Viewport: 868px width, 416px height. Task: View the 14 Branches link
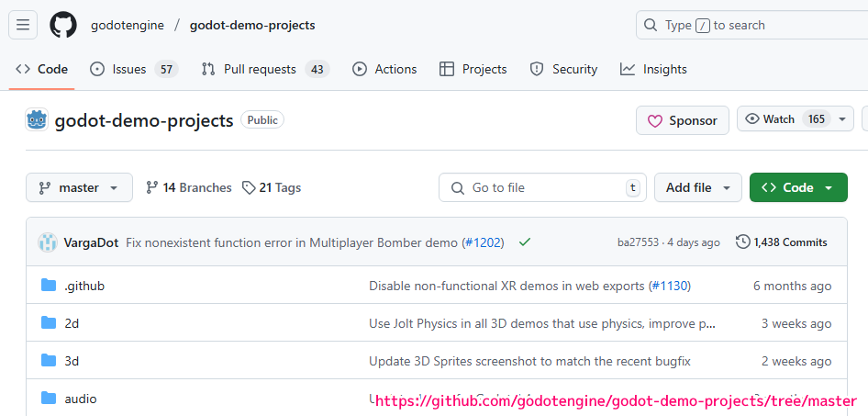tap(189, 187)
